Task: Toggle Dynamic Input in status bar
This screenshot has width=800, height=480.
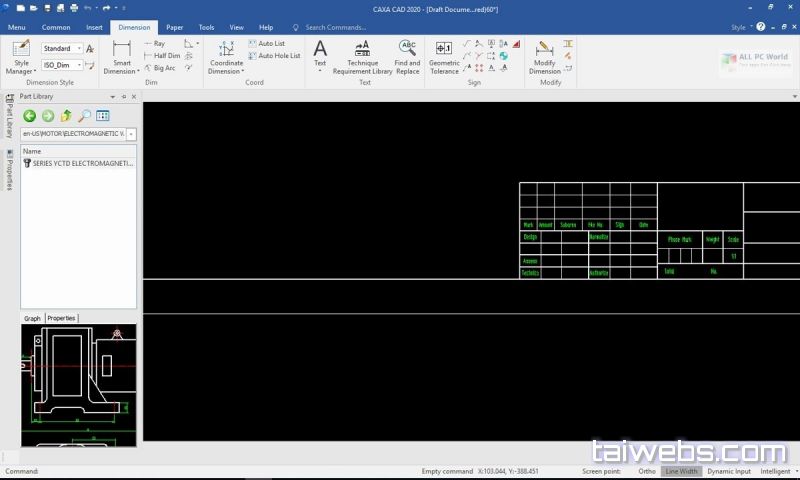Action: [x=730, y=471]
